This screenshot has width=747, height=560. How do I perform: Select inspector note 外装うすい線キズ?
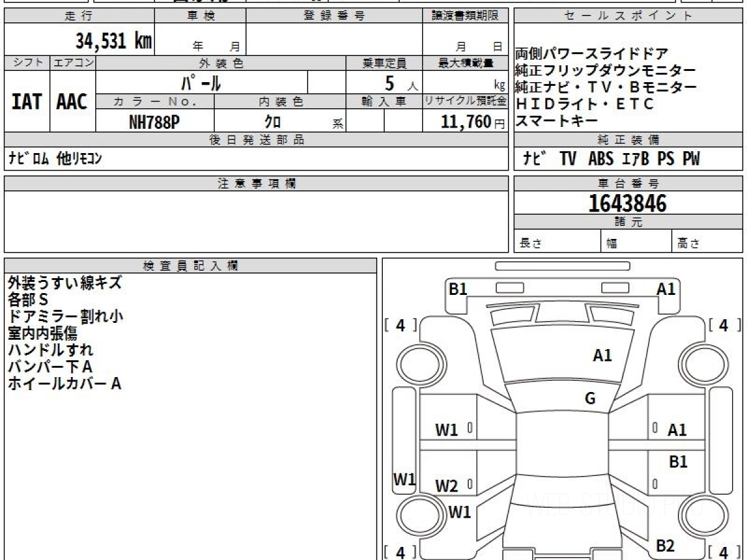click(x=65, y=282)
